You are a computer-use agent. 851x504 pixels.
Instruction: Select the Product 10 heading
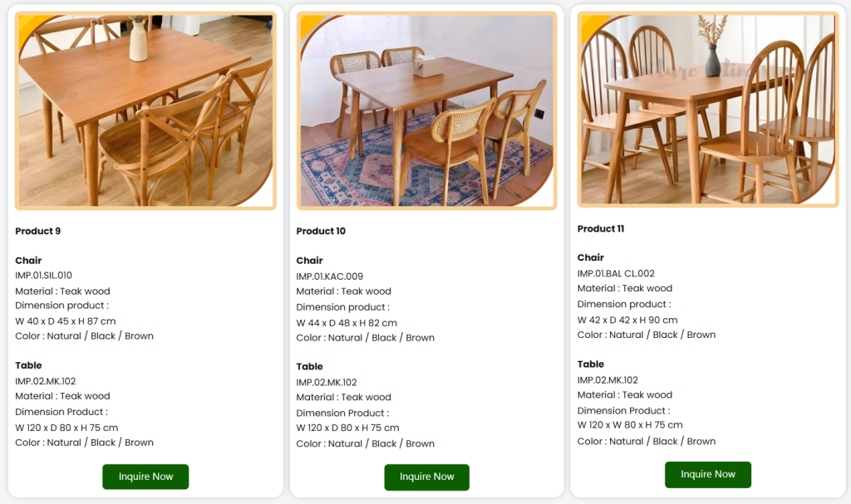321,231
